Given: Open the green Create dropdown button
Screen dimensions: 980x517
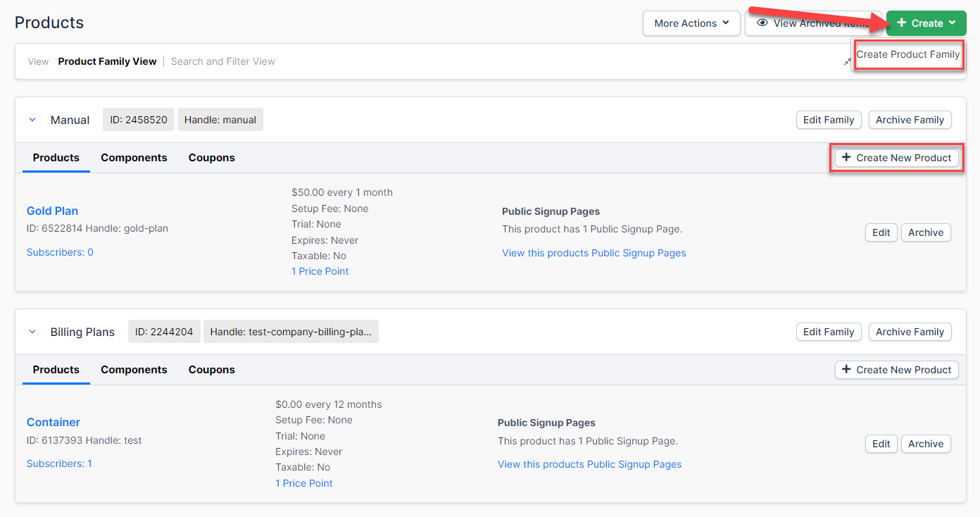Looking at the screenshot, I should click(x=926, y=23).
